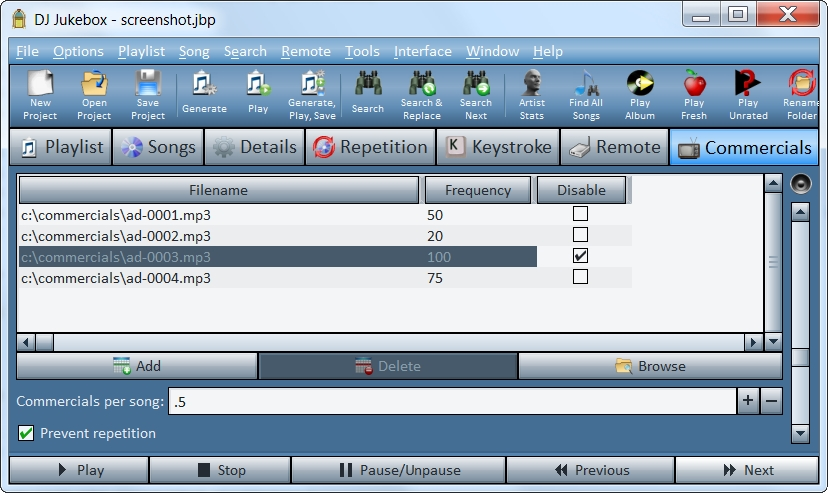This screenshot has width=828, height=493.
Task: Click the Rename Folder toolbar icon
Action: coord(802,83)
